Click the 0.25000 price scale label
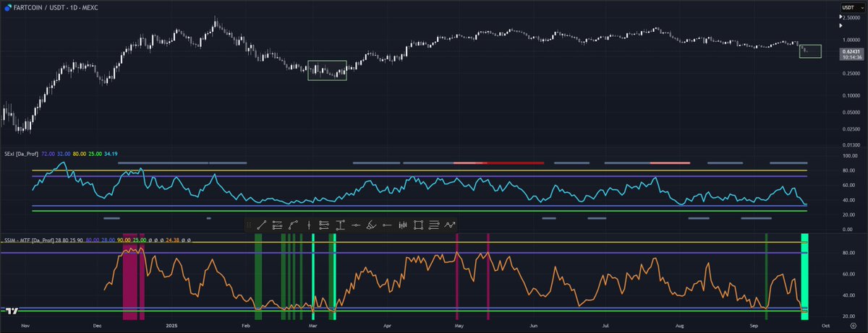Screen dimensions: 868x333 [852, 73]
